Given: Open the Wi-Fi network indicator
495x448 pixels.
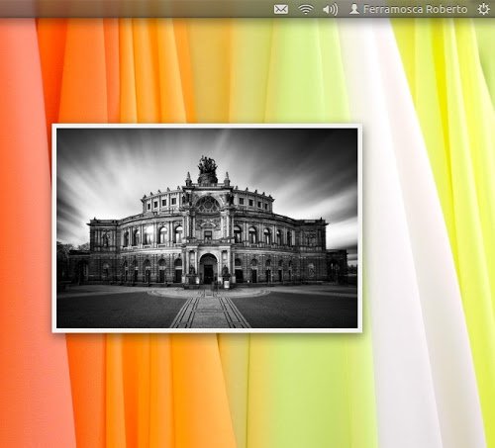Looking at the screenshot, I should point(306,9).
